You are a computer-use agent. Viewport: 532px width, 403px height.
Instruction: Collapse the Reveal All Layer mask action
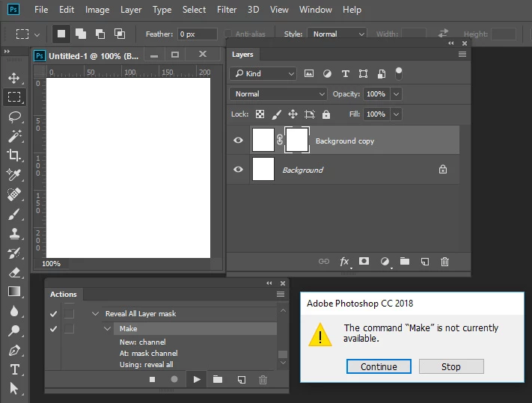point(95,314)
